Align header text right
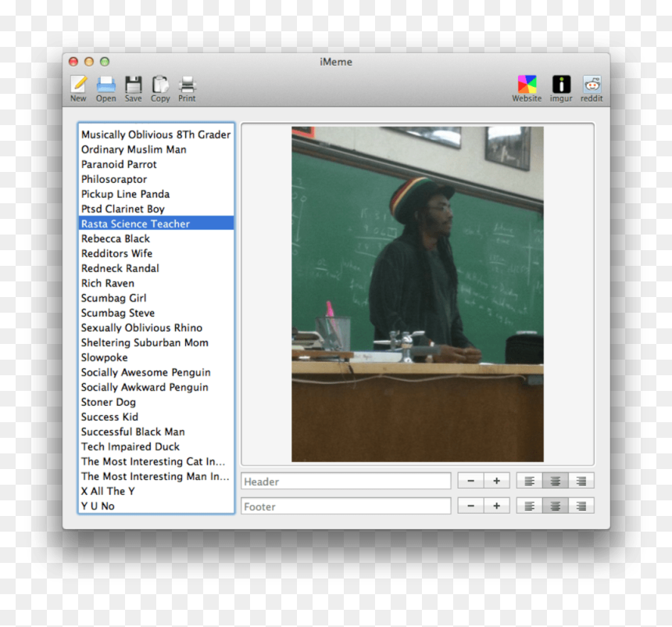672x627 pixels. coord(581,481)
